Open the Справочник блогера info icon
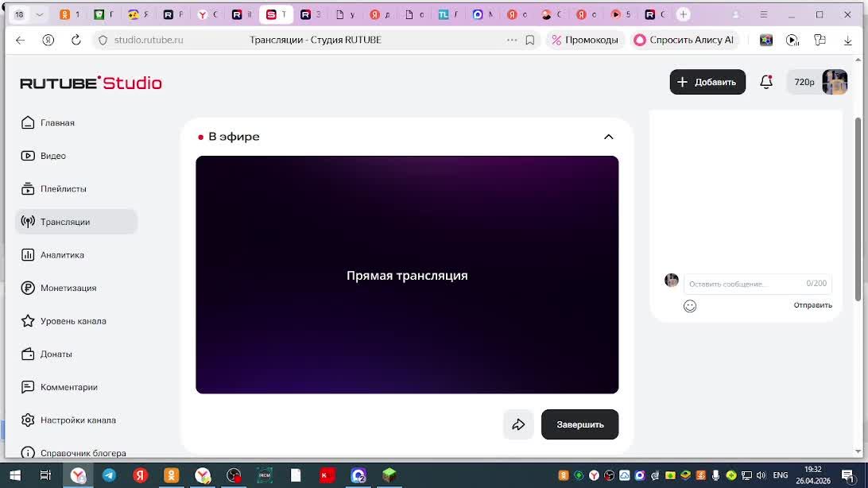This screenshot has height=488, width=868. click(28, 453)
